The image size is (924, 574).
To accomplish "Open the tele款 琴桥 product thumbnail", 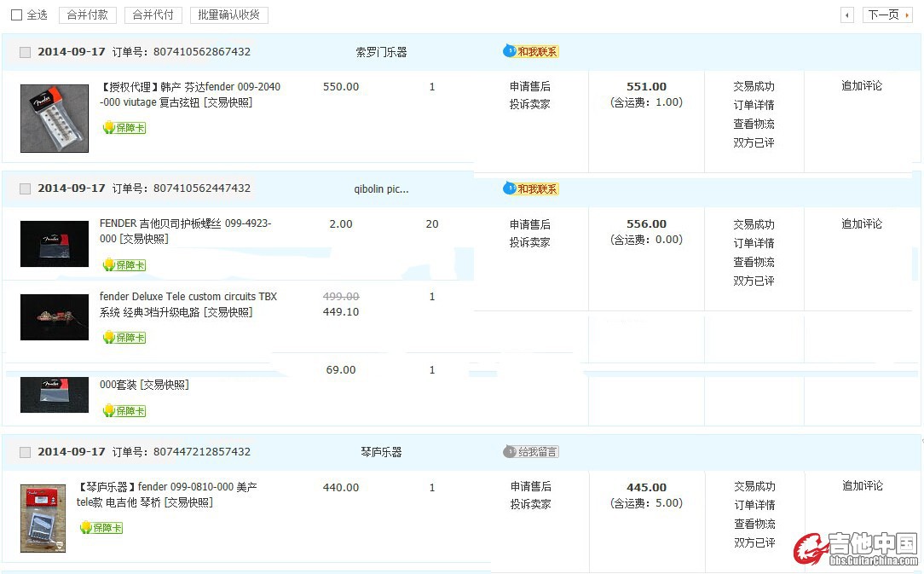I will (x=43, y=519).
